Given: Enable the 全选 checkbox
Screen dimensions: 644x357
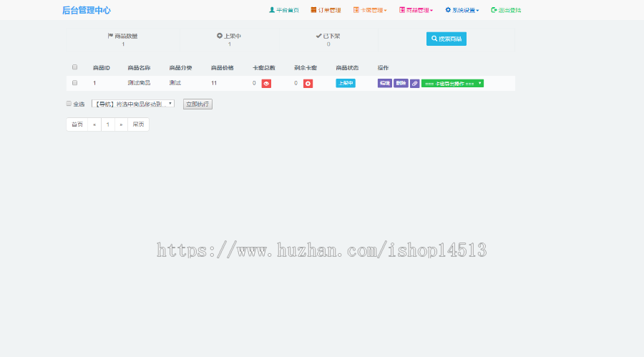Looking at the screenshot, I should coord(69,104).
